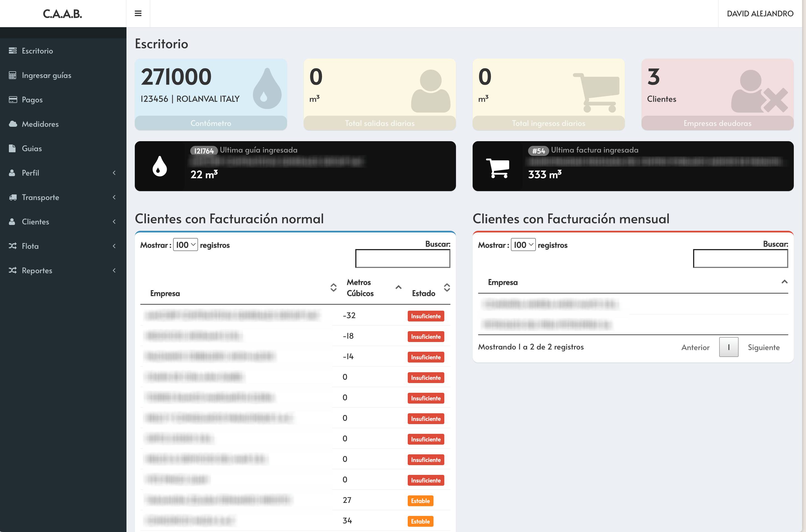806x532 pixels.
Task: Open Mostrar registros dropdown in Facturación normal
Action: tap(185, 245)
